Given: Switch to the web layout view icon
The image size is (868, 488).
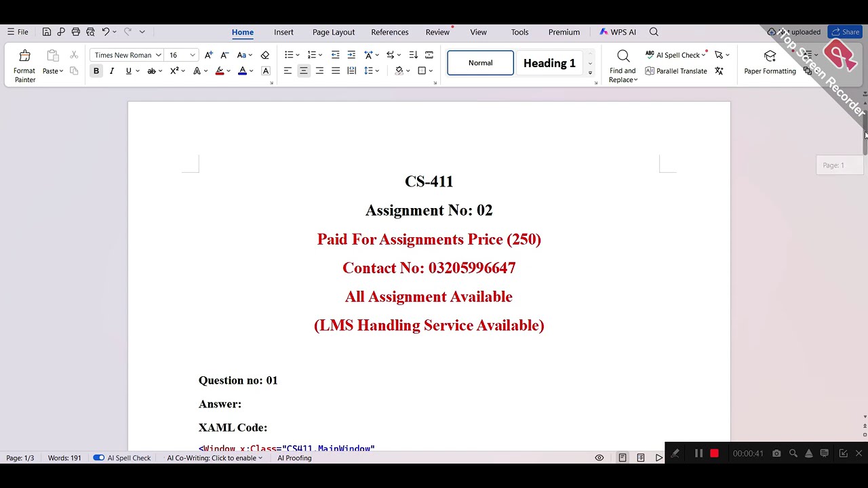Looking at the screenshot, I should tap(640, 458).
